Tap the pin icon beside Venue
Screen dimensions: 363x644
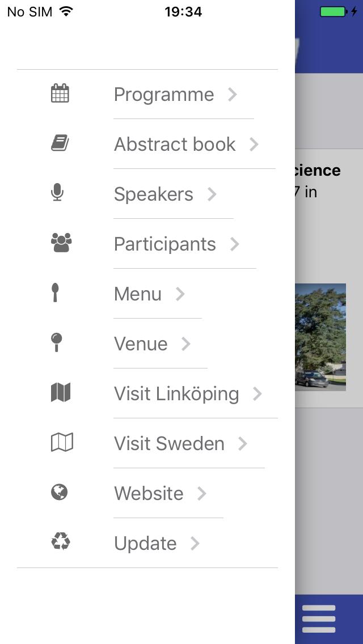[56, 343]
